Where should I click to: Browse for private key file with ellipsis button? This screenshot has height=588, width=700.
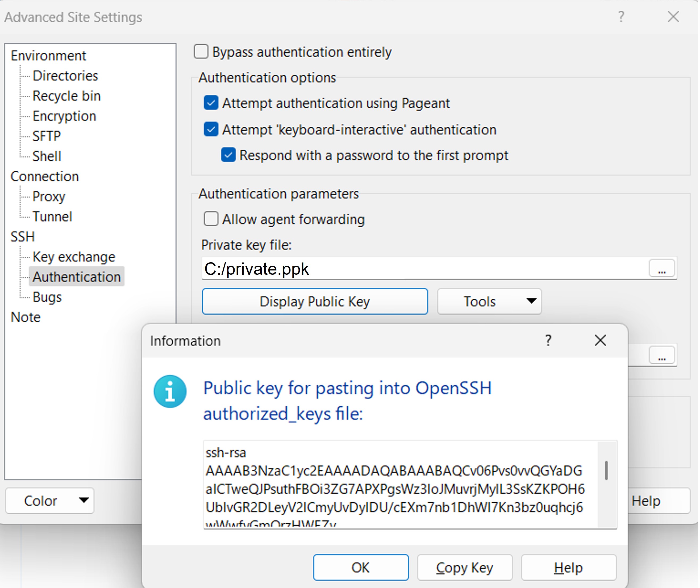[662, 269]
